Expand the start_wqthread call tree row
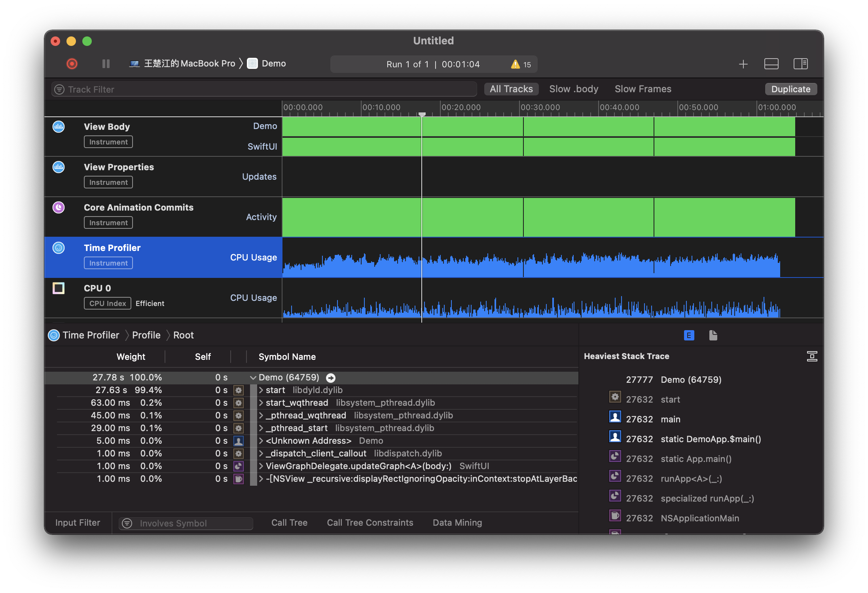 (x=261, y=403)
